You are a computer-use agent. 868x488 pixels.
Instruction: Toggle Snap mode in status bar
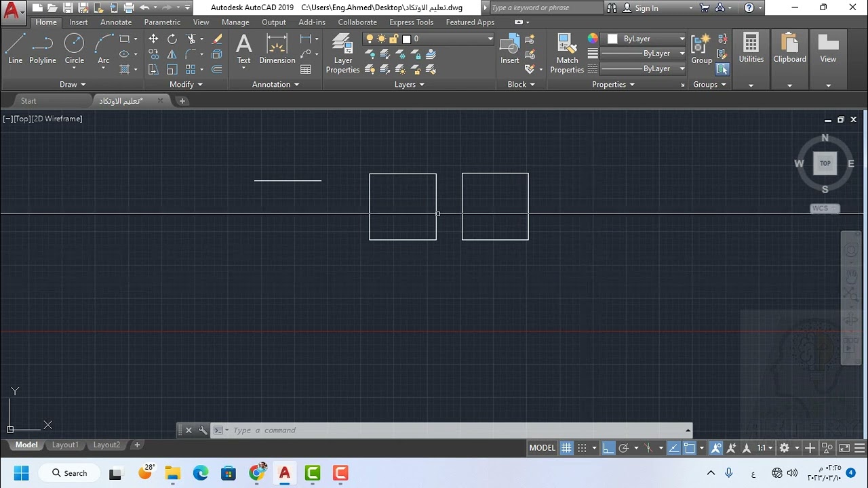click(582, 448)
